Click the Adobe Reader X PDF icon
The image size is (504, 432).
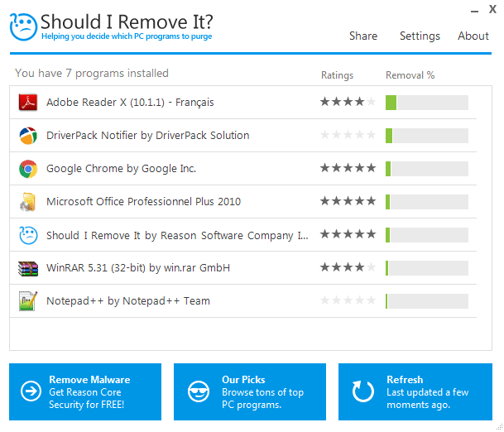pos(28,103)
